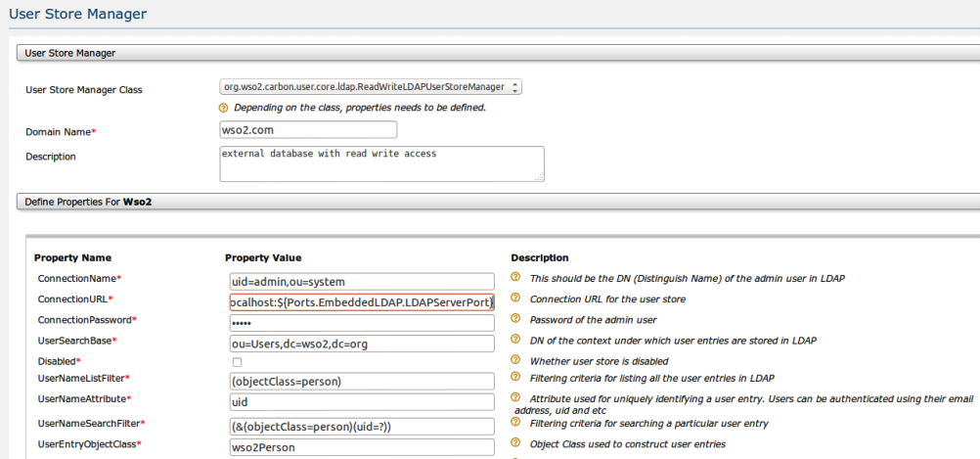This screenshot has width=980, height=459.
Task: Click the 'ConnectionName' property label
Action: click(x=77, y=278)
